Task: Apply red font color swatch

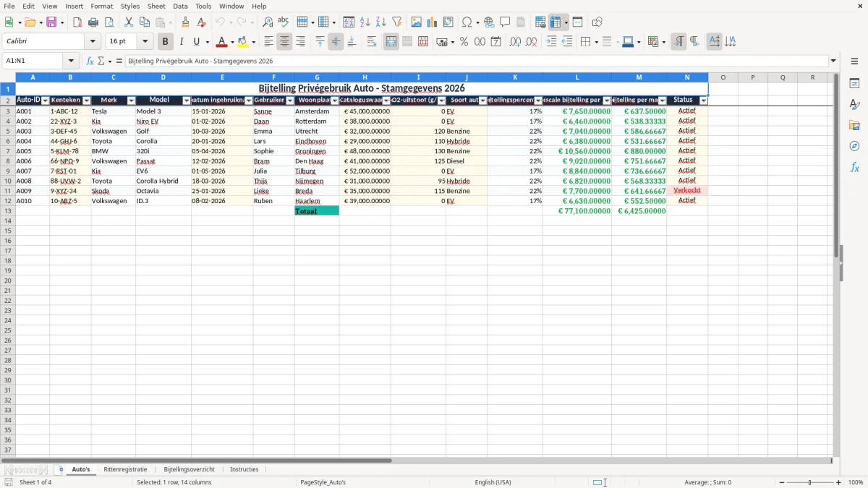Action: coord(222,42)
